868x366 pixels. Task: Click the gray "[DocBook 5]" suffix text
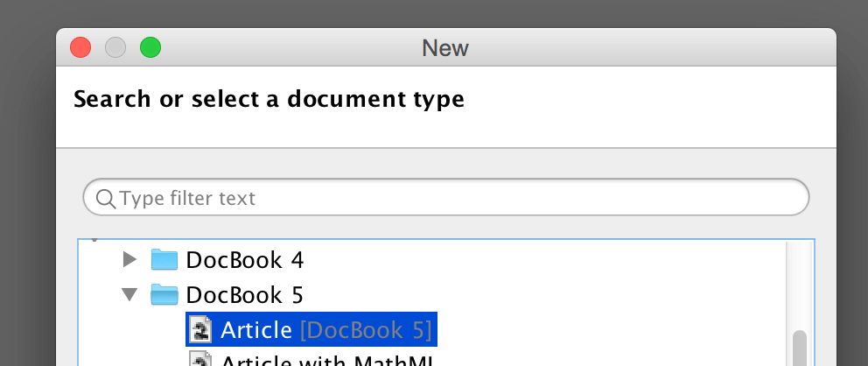click(366, 329)
